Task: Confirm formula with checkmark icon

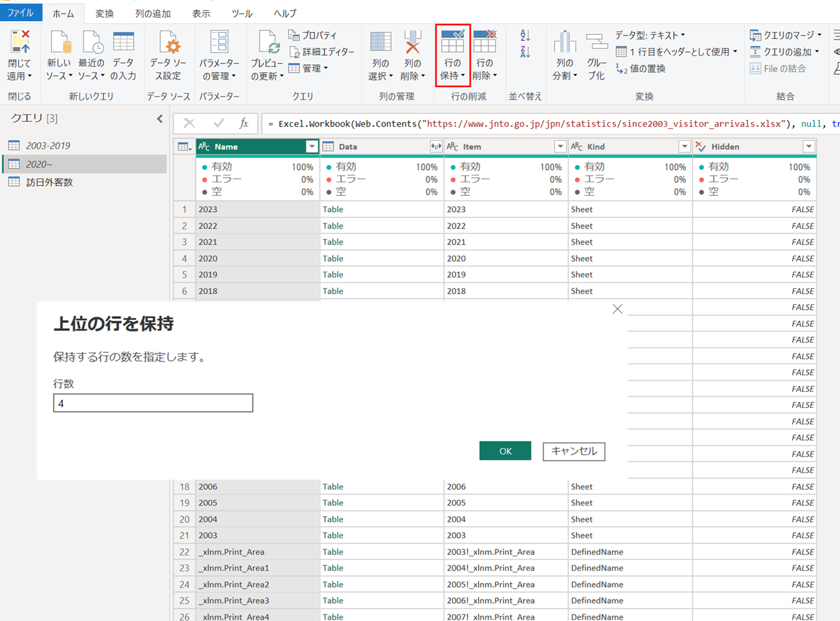Action: click(x=219, y=123)
